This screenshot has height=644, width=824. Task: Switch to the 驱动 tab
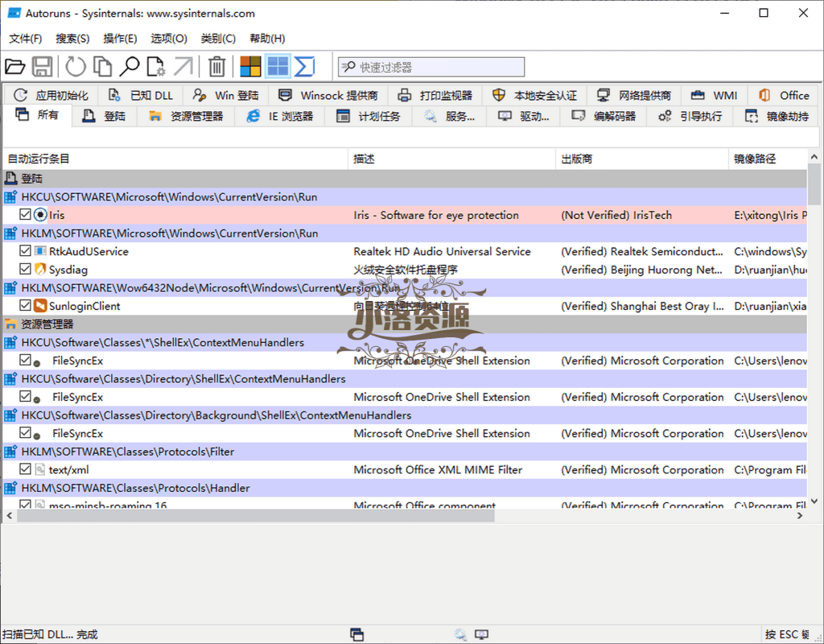pos(524,116)
